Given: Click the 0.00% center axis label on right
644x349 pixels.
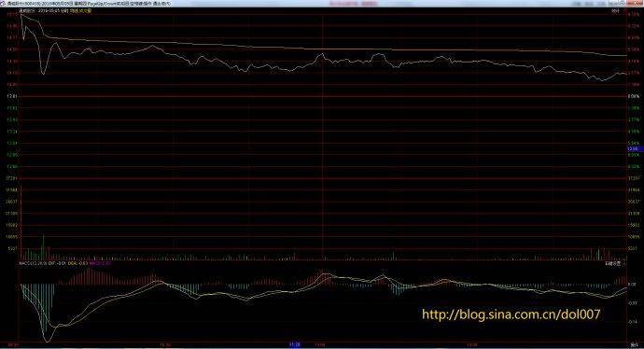Looking at the screenshot, I should [634, 96].
